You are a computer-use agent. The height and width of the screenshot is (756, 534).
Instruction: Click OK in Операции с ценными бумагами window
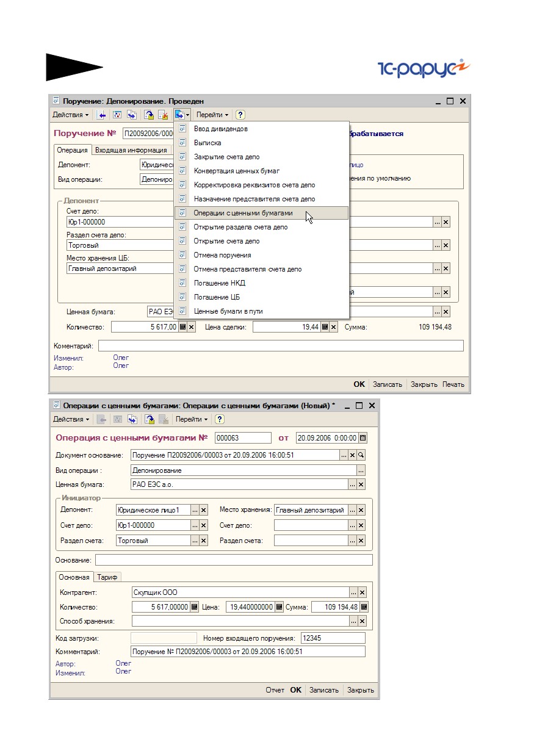[x=296, y=690]
